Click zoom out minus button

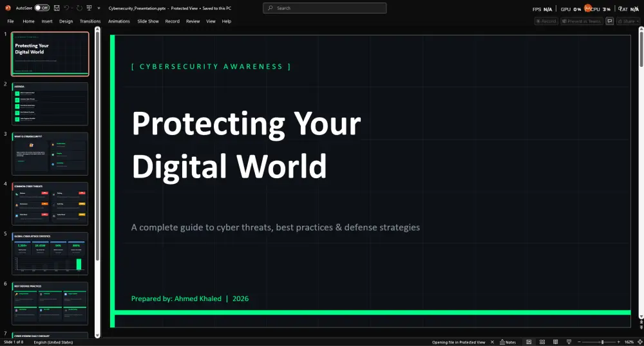(x=579, y=342)
